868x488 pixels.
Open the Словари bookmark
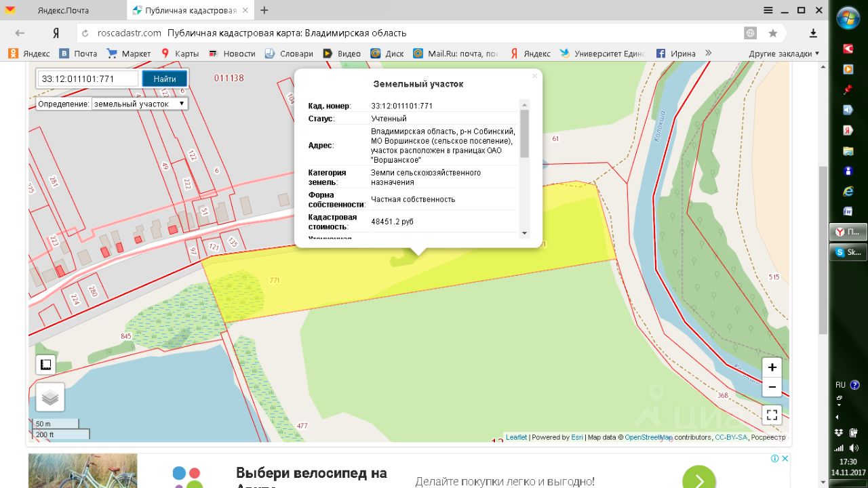coord(290,54)
